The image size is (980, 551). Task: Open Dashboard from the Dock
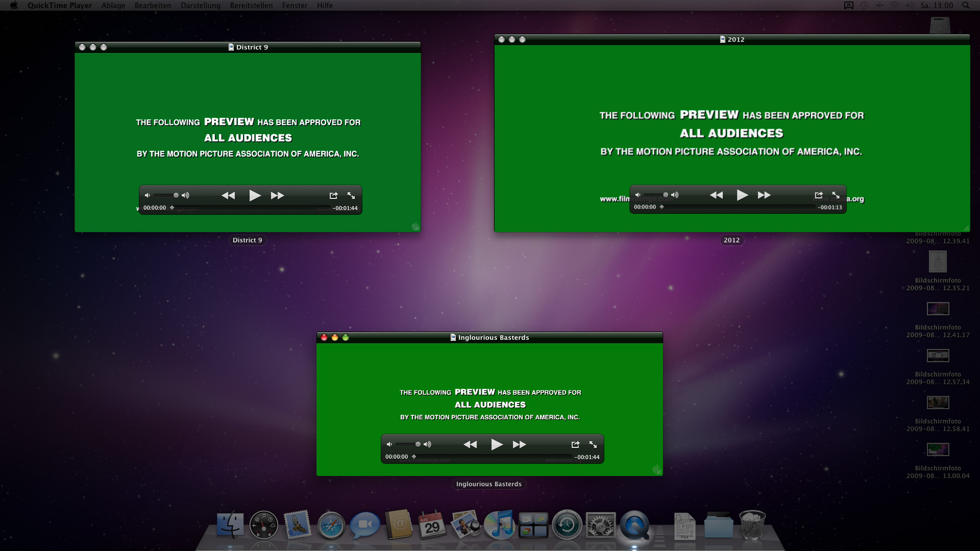tap(263, 524)
